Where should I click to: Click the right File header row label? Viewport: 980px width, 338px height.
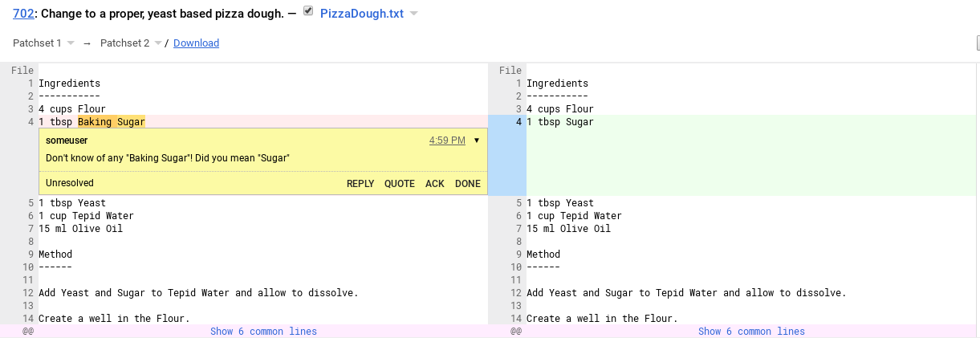click(510, 71)
